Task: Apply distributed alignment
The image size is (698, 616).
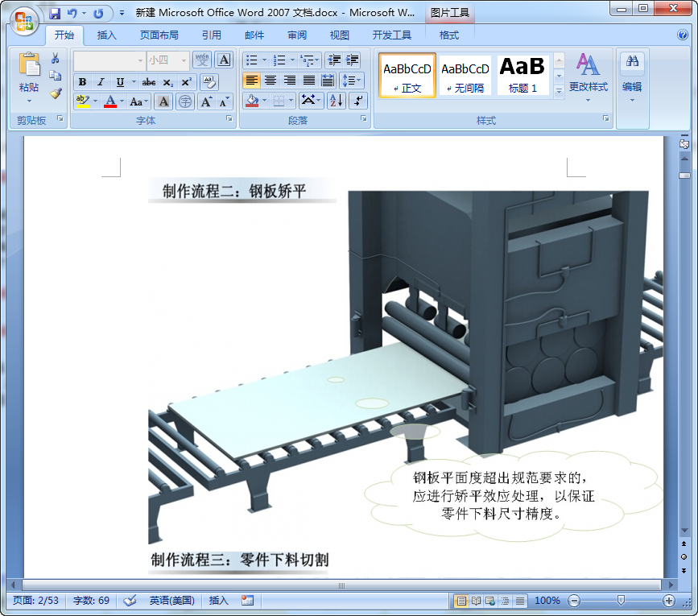Action: [x=328, y=81]
